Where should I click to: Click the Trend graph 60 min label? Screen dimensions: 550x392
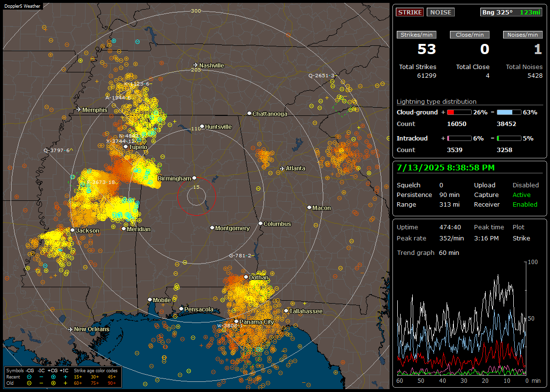click(428, 252)
